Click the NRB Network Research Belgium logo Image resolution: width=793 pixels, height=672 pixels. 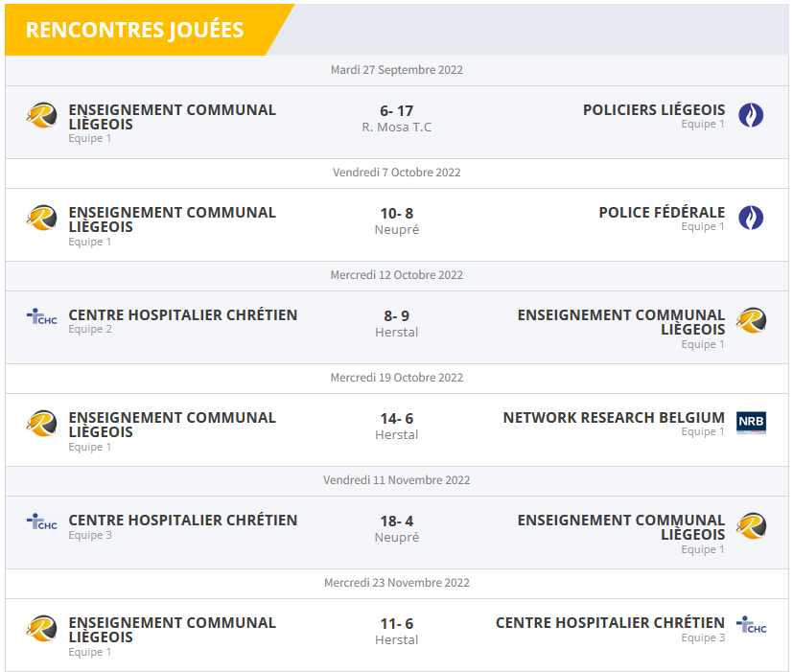[751, 423]
